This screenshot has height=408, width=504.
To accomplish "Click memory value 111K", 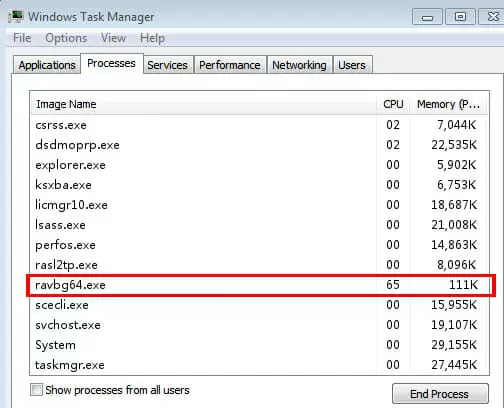I will click(463, 285).
